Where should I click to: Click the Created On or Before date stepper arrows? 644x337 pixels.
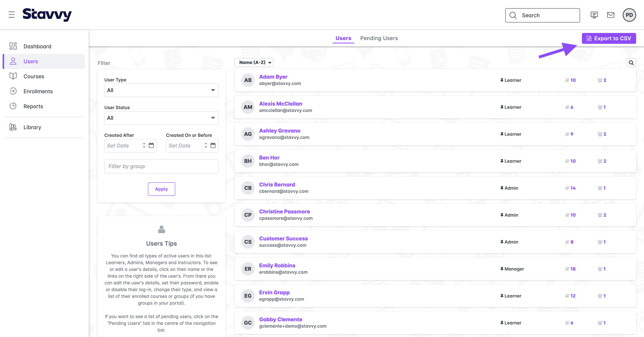[206, 145]
